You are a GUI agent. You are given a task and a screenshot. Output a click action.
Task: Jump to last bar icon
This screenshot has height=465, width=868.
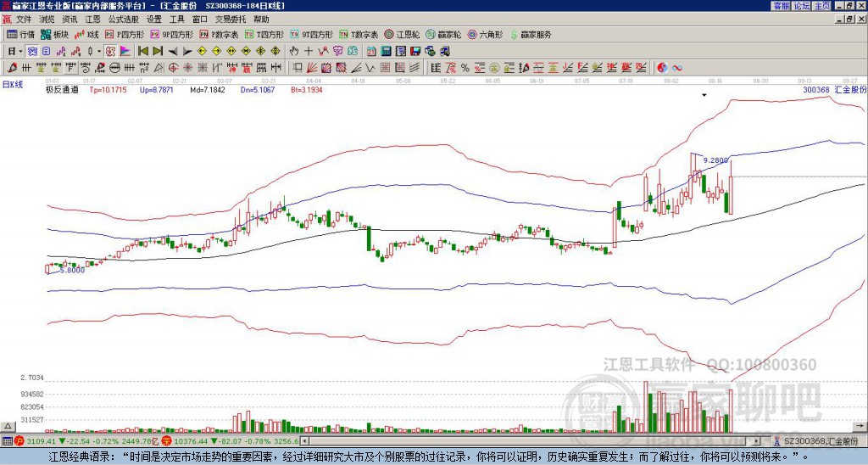coord(158,52)
